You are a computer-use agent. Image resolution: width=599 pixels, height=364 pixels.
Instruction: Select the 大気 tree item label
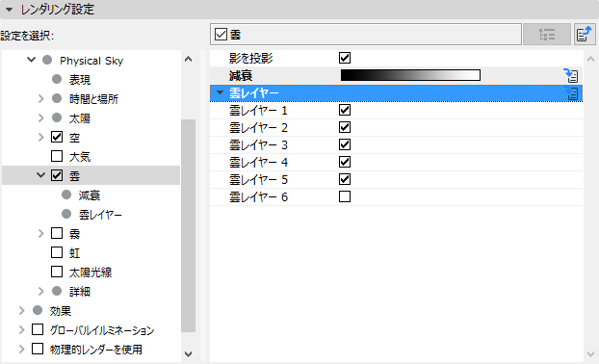[80, 157]
